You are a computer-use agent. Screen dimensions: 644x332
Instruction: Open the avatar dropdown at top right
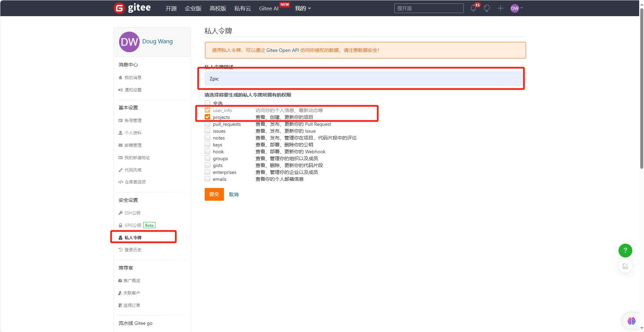click(514, 8)
